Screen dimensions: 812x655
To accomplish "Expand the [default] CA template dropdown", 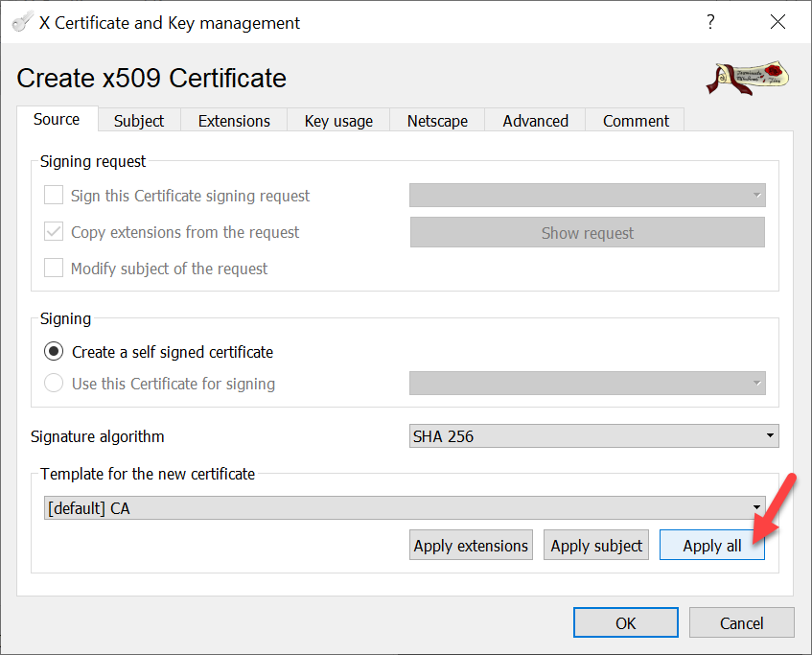I will [x=405, y=508].
